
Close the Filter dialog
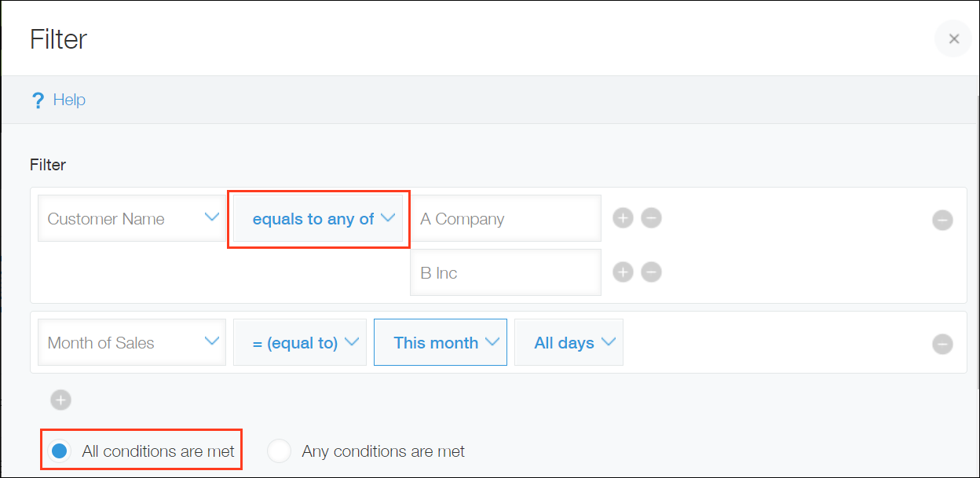(953, 38)
